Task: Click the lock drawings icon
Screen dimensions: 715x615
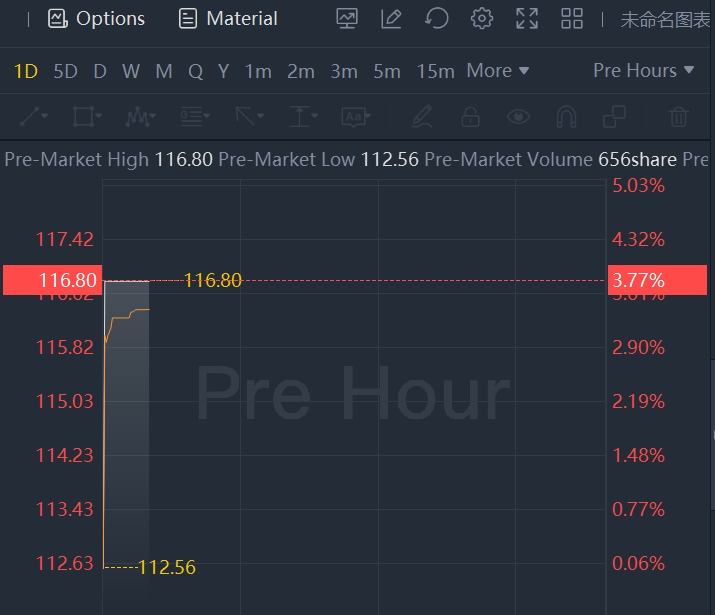Action: coord(469,117)
